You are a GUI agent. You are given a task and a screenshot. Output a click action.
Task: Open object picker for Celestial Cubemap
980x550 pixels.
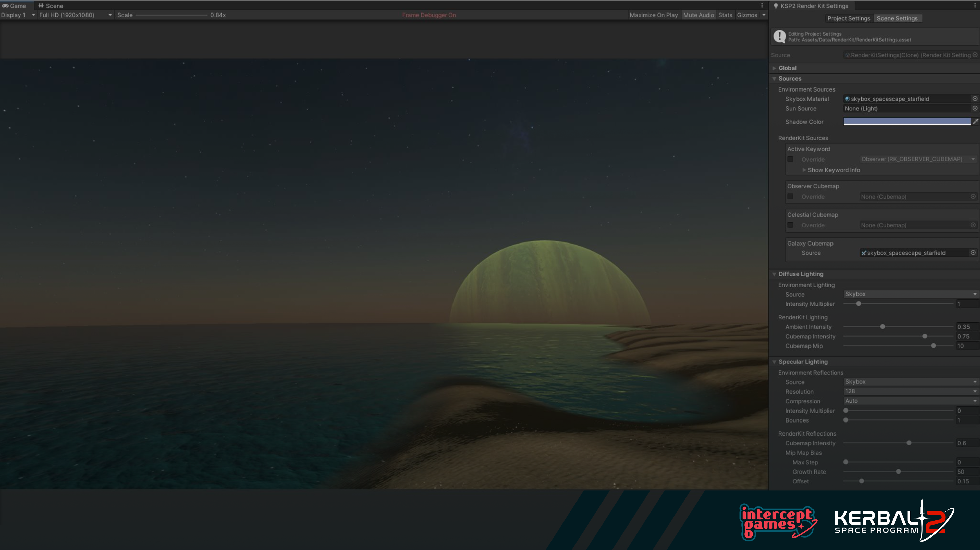point(973,225)
